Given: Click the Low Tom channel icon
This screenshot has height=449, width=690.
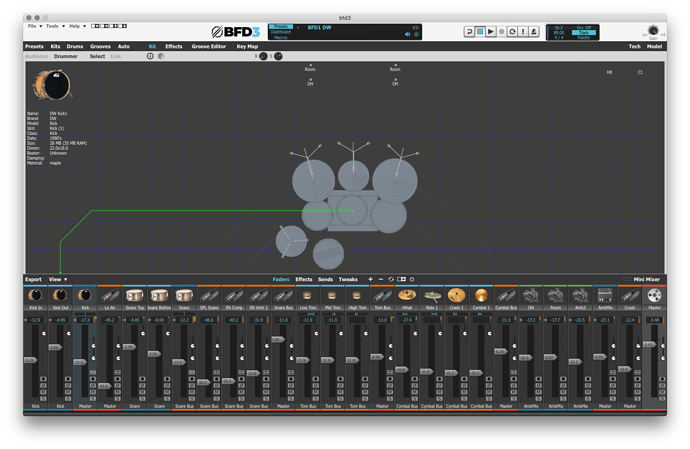Looking at the screenshot, I should 308,295.
